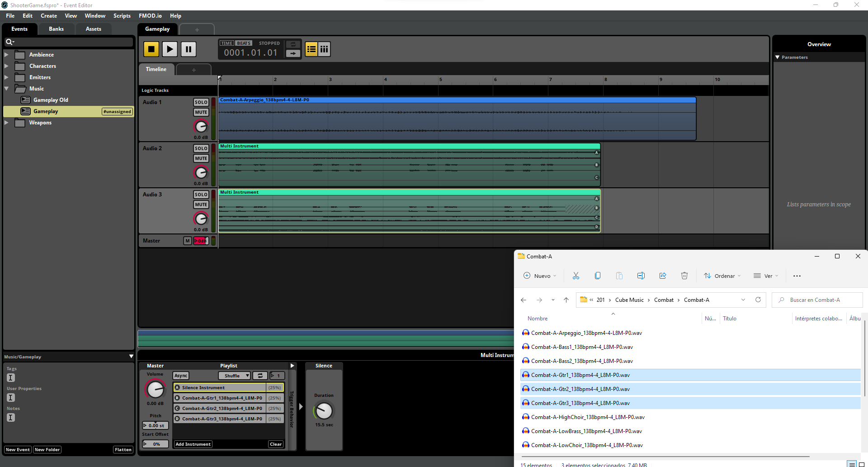Switch to the Assets tab

94,29
